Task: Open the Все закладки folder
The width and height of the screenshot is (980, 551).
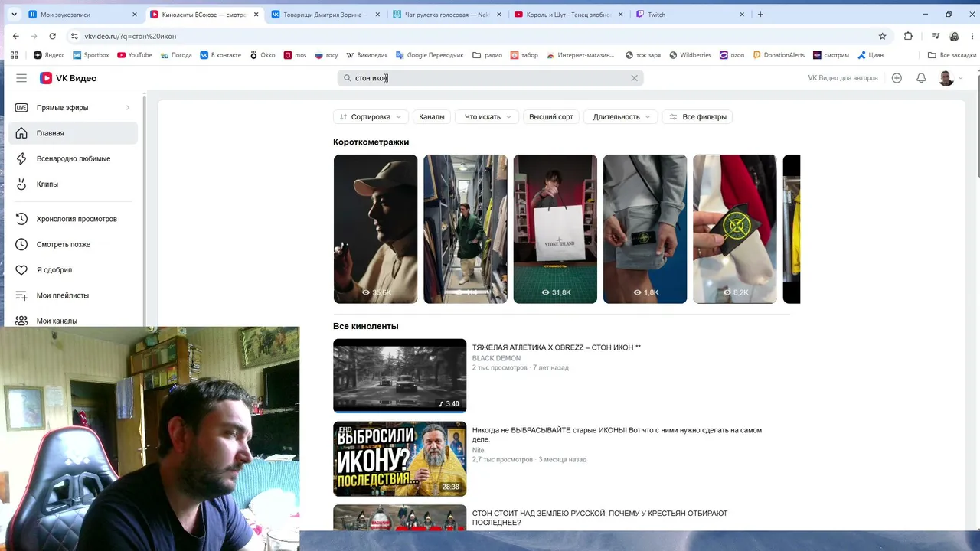Action: click(952, 55)
